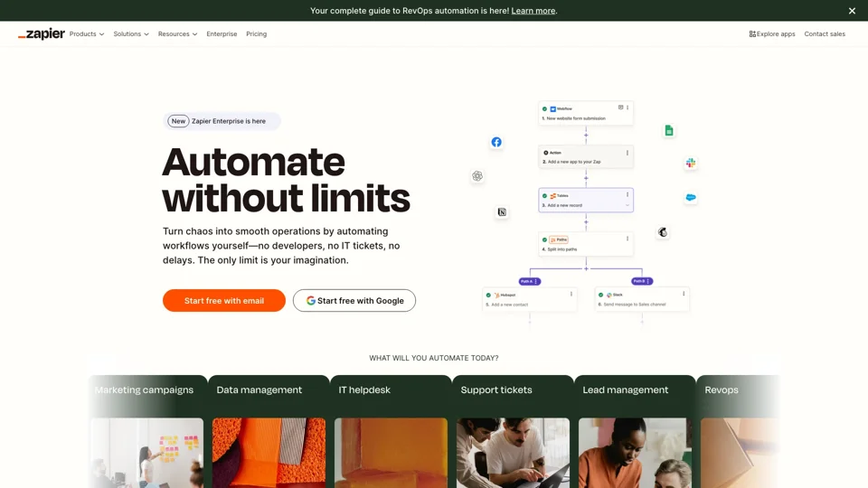Viewport: 868px width, 488px height.
Task: Click the Webflow app icon in step 1
Action: pos(552,109)
